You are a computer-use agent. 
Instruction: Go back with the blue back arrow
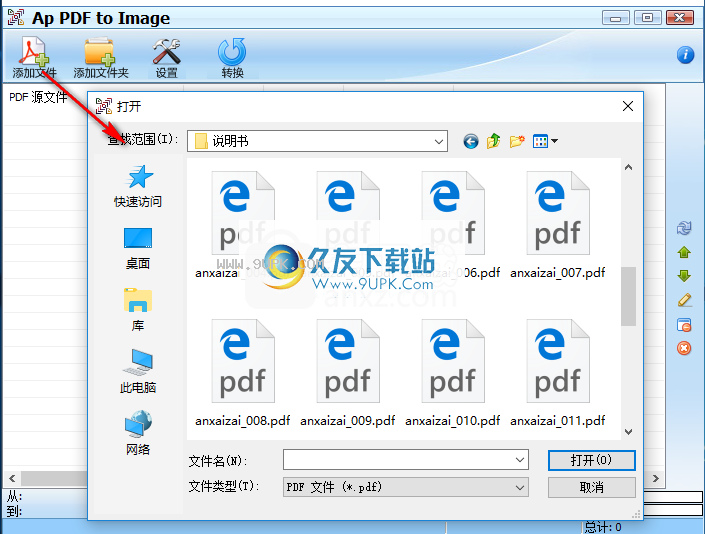tap(471, 142)
